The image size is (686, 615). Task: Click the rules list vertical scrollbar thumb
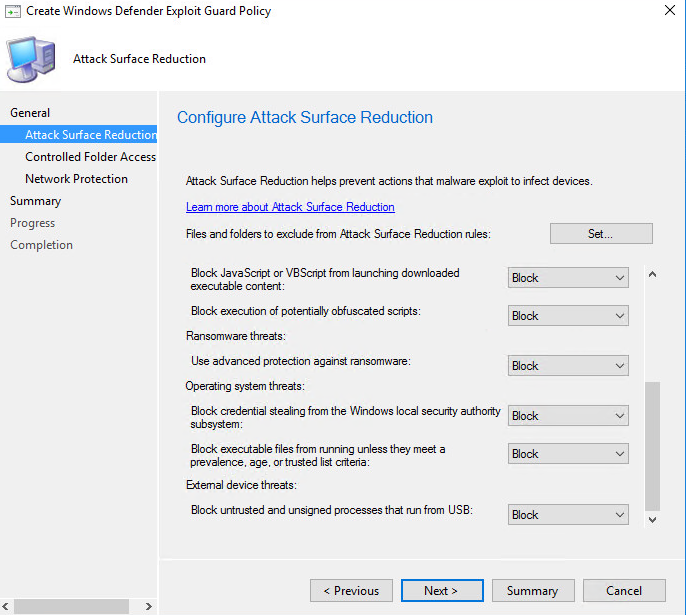[652, 446]
